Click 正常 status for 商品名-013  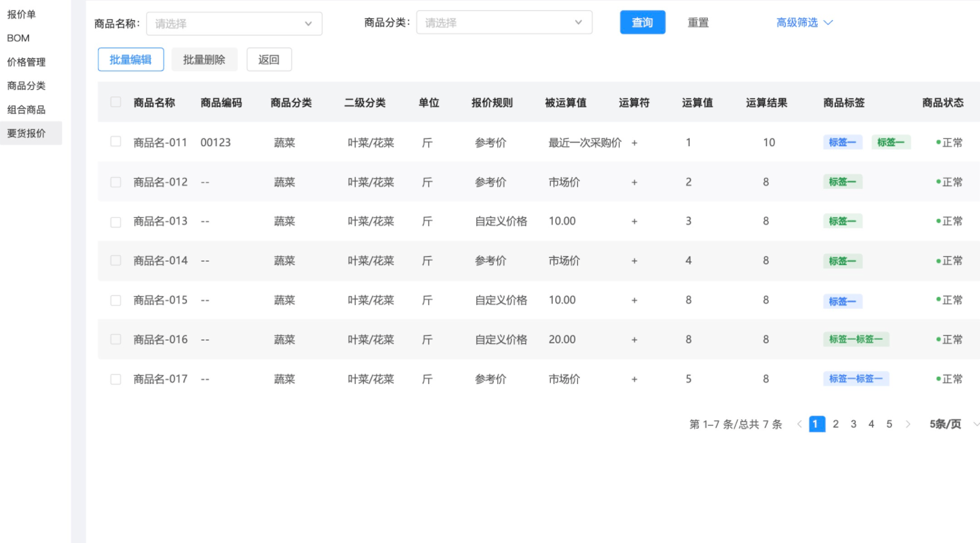coord(949,221)
